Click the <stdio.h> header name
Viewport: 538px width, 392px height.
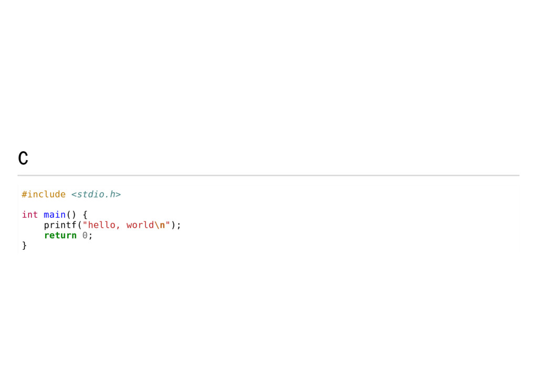[96, 194]
